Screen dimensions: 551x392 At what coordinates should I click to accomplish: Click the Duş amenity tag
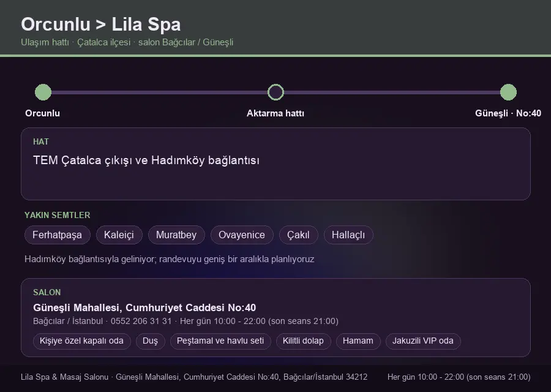[x=150, y=341]
